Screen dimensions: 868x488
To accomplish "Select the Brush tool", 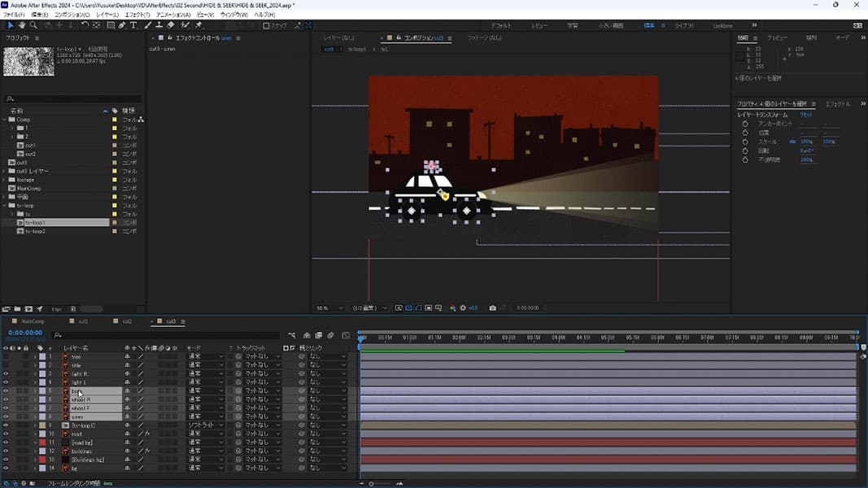I will click(x=147, y=25).
